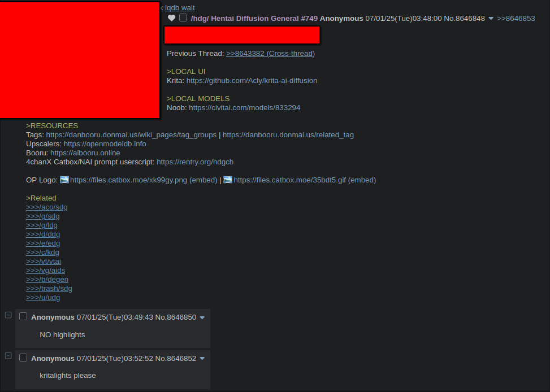Tick checkbox on reply No.8646850
The image size is (550, 392).
(23, 317)
